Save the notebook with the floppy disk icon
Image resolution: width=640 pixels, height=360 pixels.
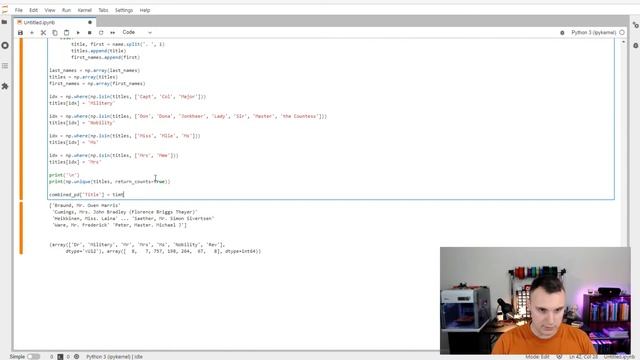[x=20, y=33]
